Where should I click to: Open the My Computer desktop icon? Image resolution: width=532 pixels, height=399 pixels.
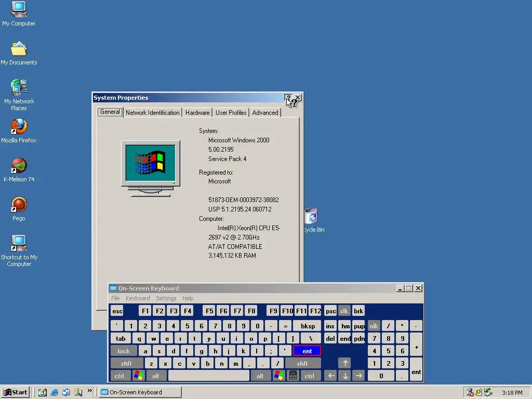click(19, 14)
